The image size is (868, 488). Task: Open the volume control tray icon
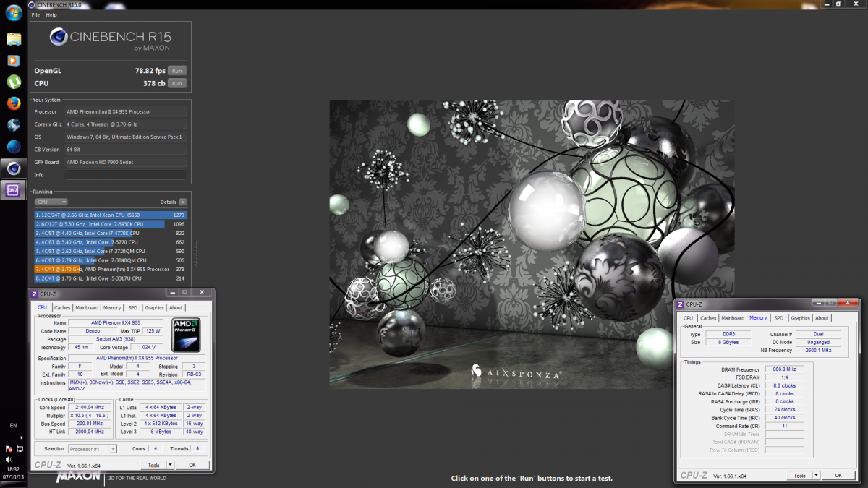pyautogui.click(x=9, y=458)
